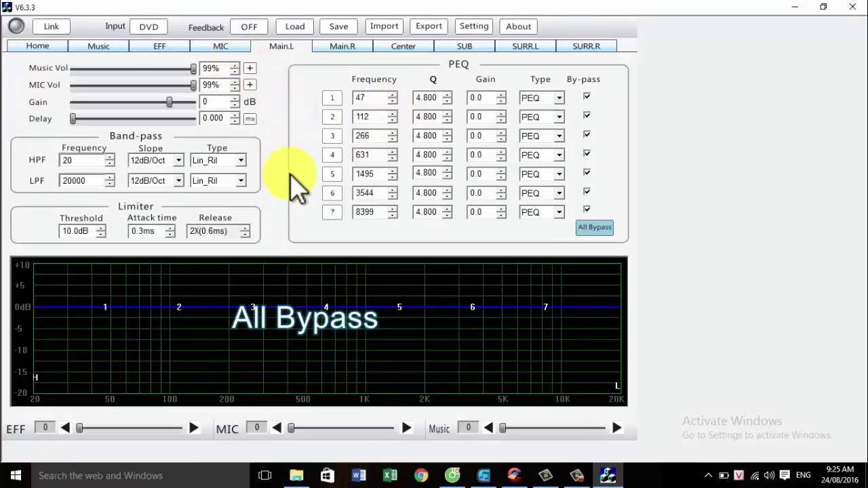Open the Type dropdown for band 3
The height and width of the screenshot is (488, 868).
point(559,136)
